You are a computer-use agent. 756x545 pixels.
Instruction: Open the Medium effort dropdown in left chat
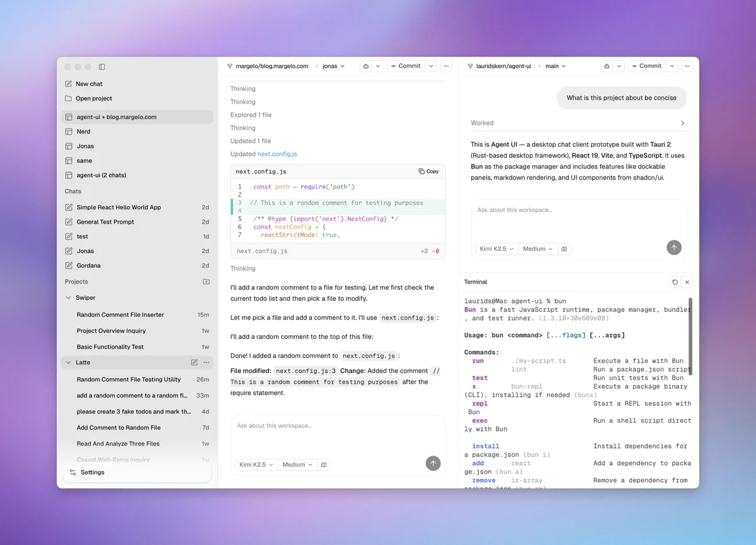click(x=297, y=465)
